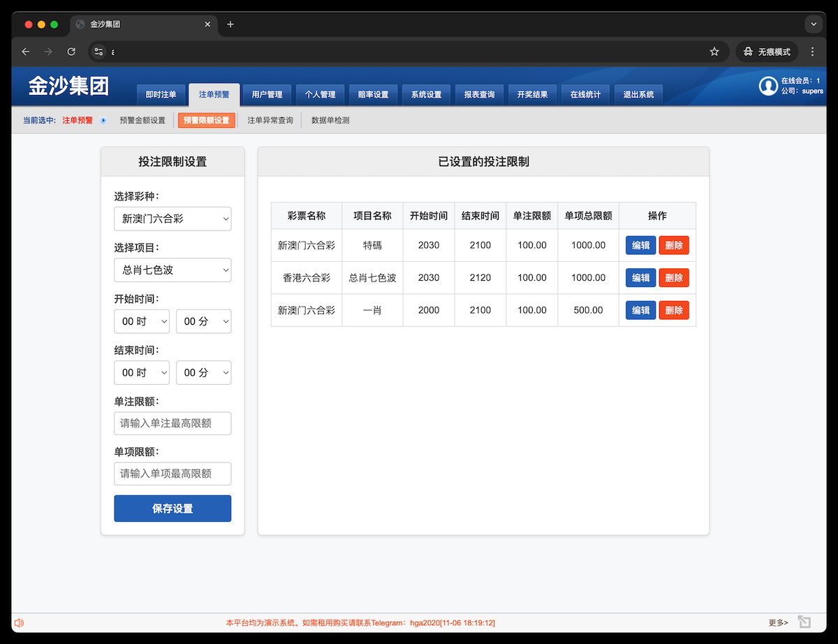Open the 报表查询 navigation tab
Image resolution: width=838 pixels, height=644 pixels.
coord(479,94)
